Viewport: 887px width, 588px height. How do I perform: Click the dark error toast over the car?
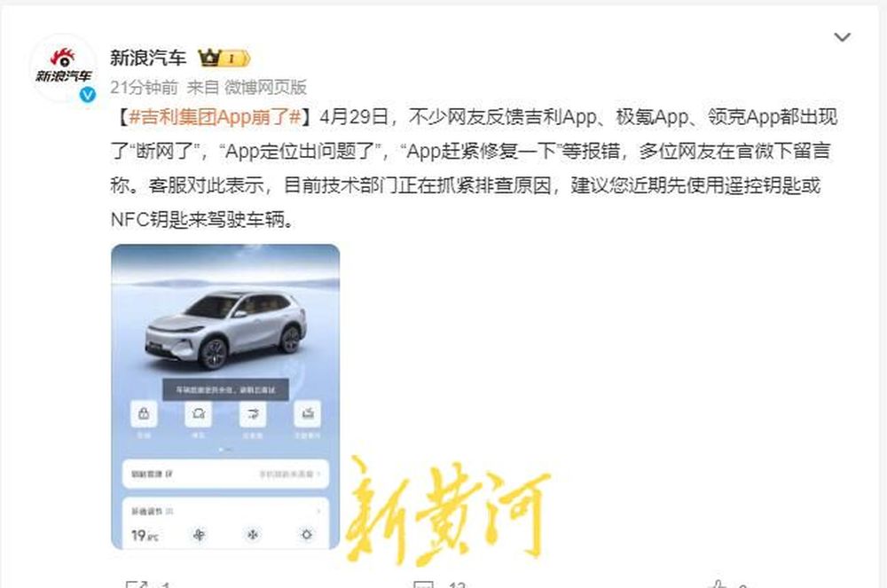pyautogui.click(x=225, y=389)
